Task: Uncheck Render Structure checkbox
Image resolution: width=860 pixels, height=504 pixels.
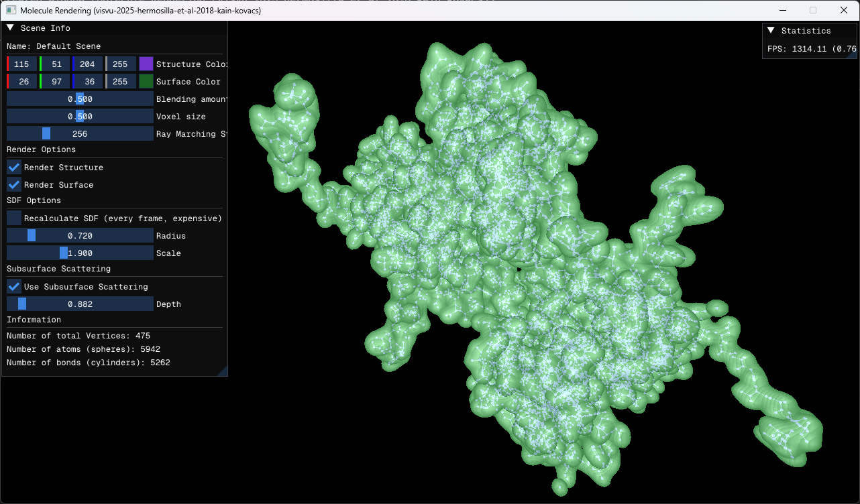Action: 14,168
